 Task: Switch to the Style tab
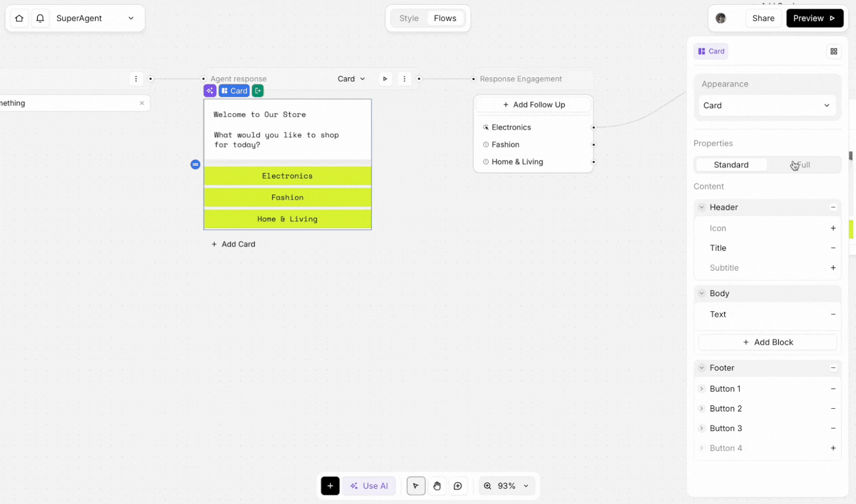[x=408, y=18]
